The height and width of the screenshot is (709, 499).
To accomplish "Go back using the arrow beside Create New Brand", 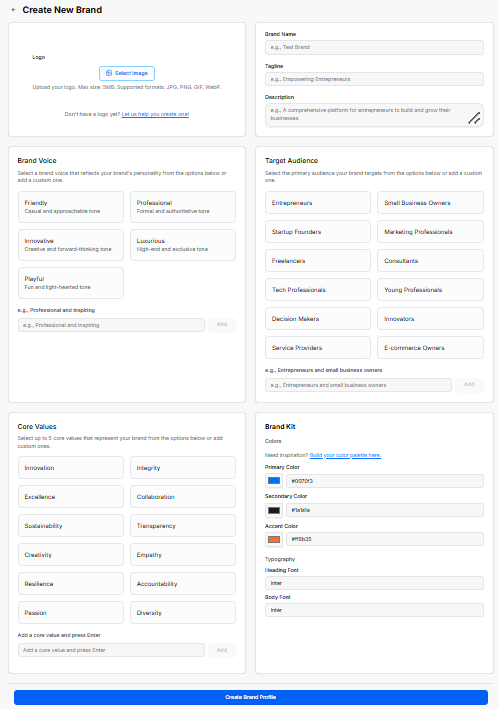I will 14,10.
